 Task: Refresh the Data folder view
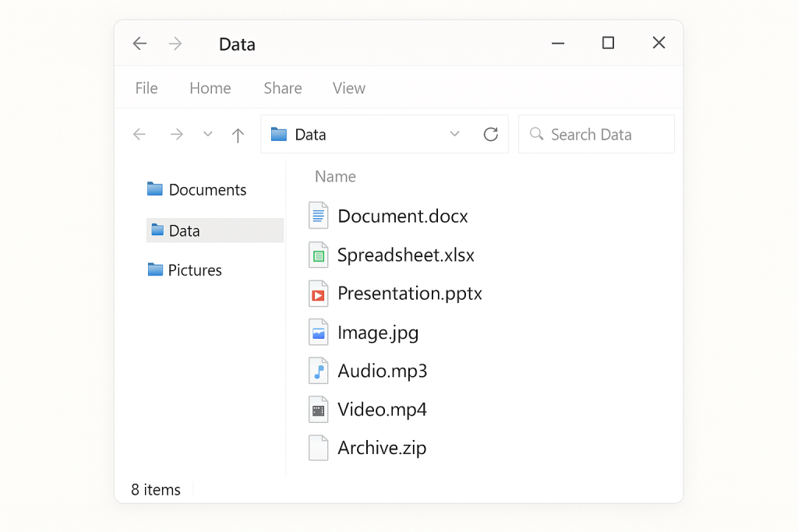click(x=490, y=135)
